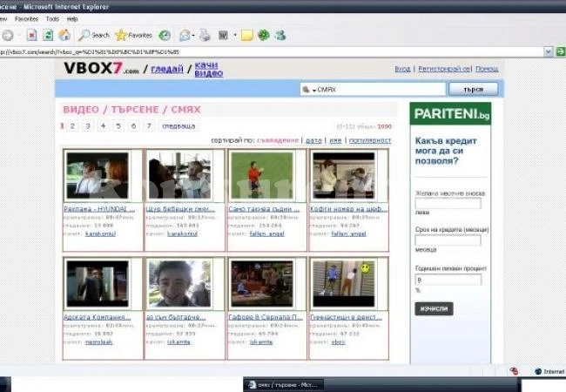Image resolution: width=566 pixels, height=392 pixels.
Task: Click the 'Реклама - HYUNDAI...' video title
Action: pyautogui.click(x=99, y=209)
